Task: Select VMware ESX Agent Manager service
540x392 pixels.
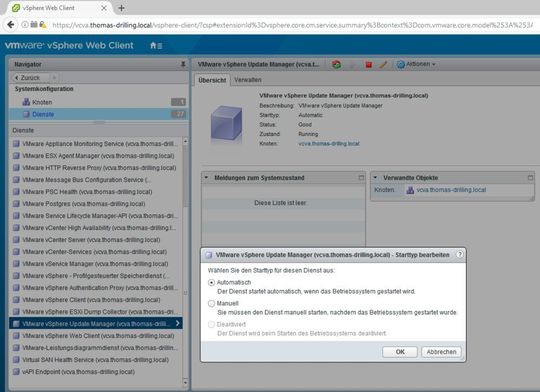Action: pyautogui.click(x=96, y=156)
